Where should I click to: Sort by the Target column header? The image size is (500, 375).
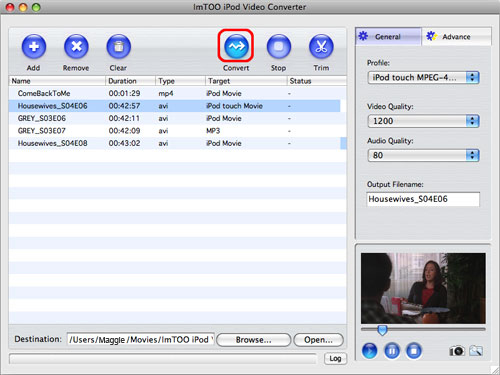click(x=246, y=81)
